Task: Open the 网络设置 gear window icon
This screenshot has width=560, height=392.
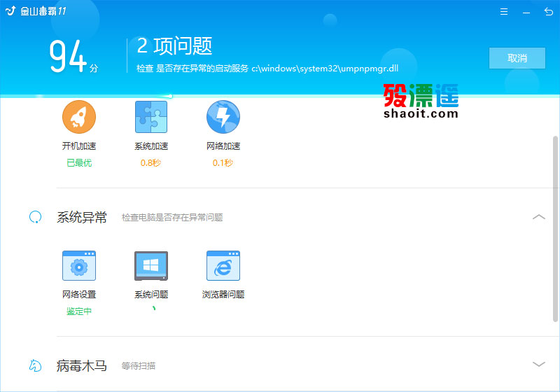Action: [79, 265]
